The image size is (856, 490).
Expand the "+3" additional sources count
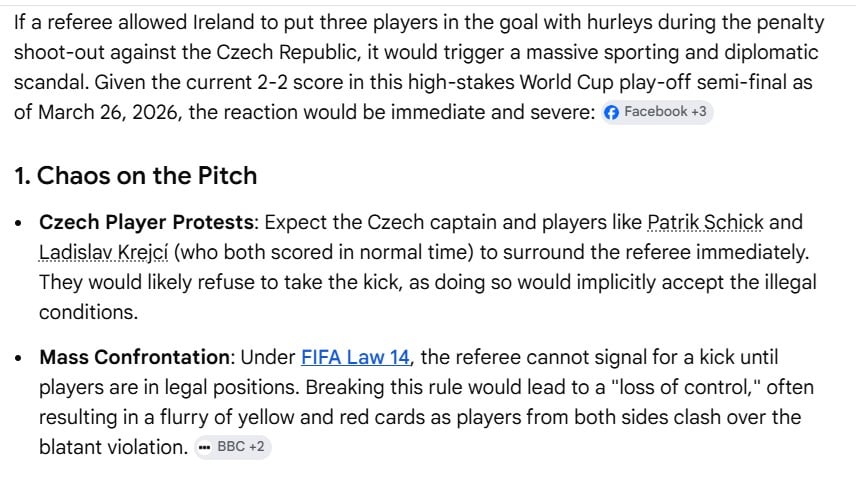(699, 112)
